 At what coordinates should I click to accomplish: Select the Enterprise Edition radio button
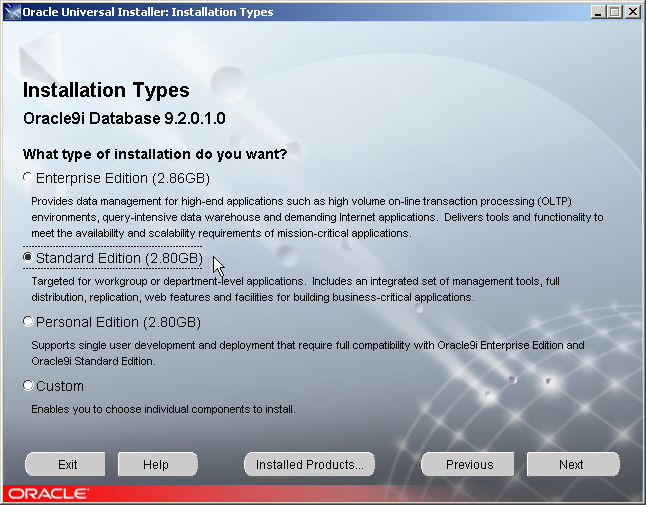point(28,179)
